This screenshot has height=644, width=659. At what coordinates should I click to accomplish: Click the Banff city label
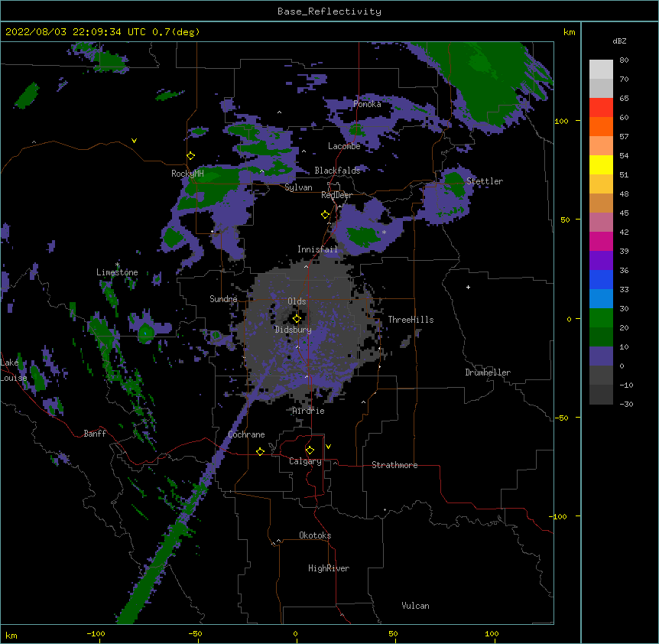pyautogui.click(x=95, y=434)
